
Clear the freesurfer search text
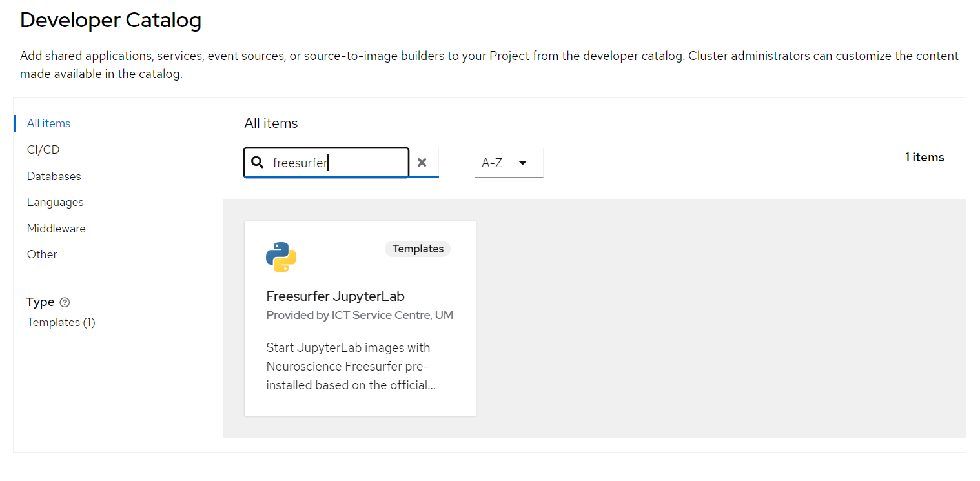click(422, 163)
